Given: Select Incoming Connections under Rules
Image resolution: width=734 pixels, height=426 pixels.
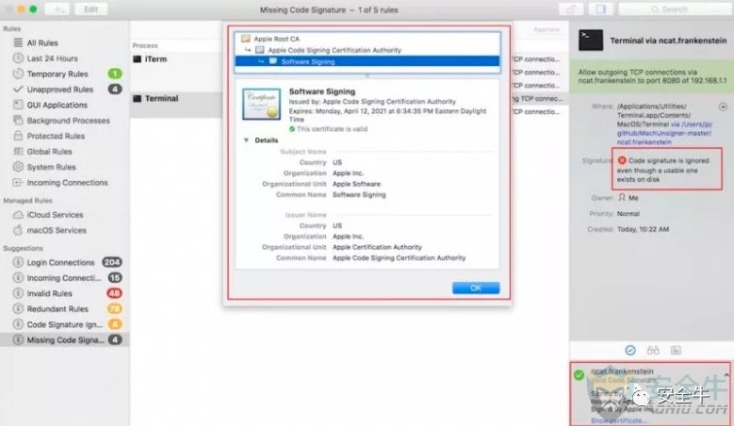Looking at the screenshot, I should coord(65,183).
